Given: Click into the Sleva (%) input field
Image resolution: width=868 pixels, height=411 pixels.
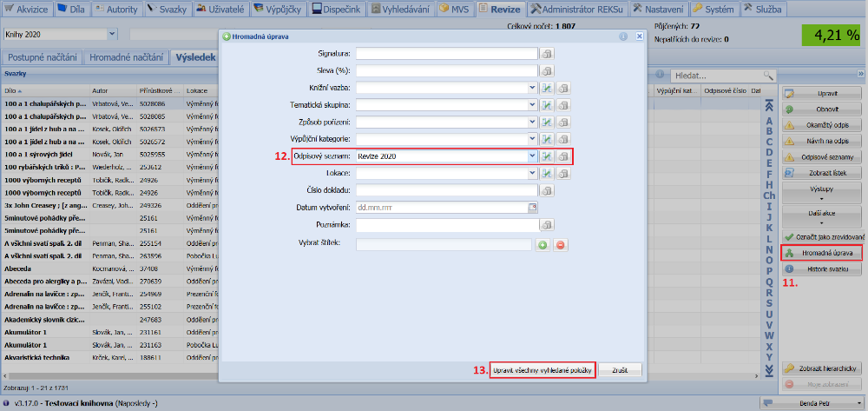Looking at the screenshot, I should (x=446, y=70).
